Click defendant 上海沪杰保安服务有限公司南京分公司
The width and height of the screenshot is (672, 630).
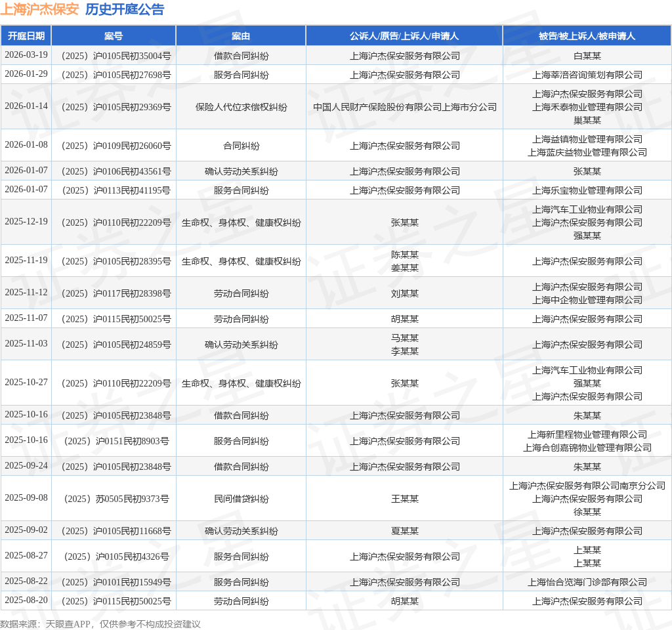click(587, 486)
